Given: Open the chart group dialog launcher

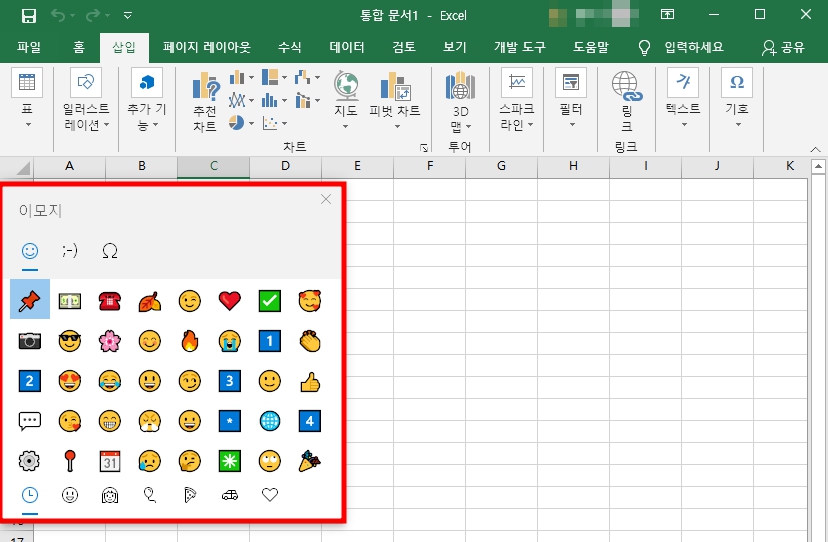Looking at the screenshot, I should [x=424, y=148].
